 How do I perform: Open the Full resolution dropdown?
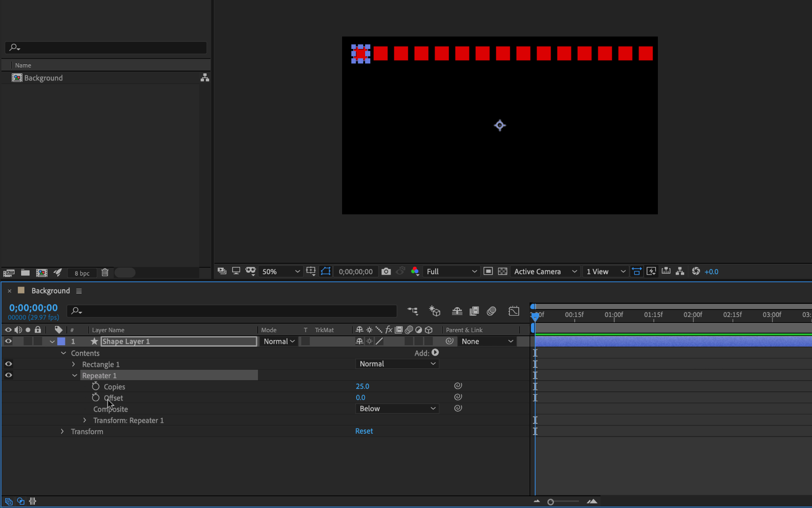[452, 271]
